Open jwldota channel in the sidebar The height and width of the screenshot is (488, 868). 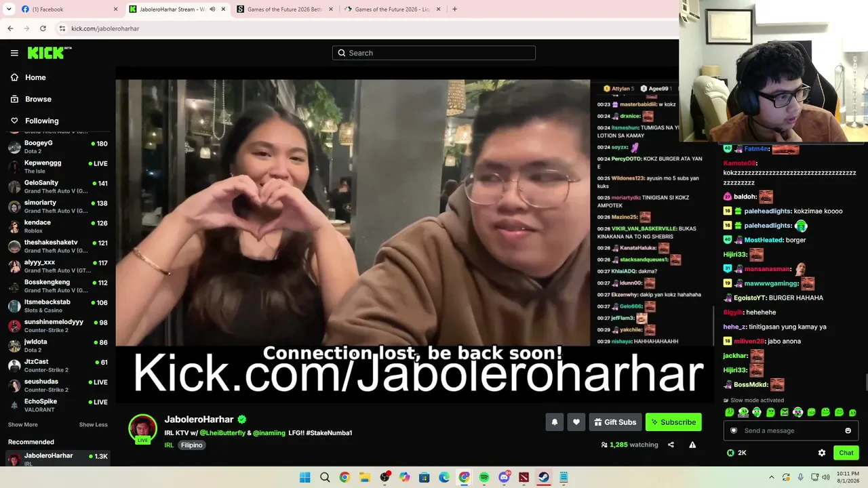(x=58, y=346)
